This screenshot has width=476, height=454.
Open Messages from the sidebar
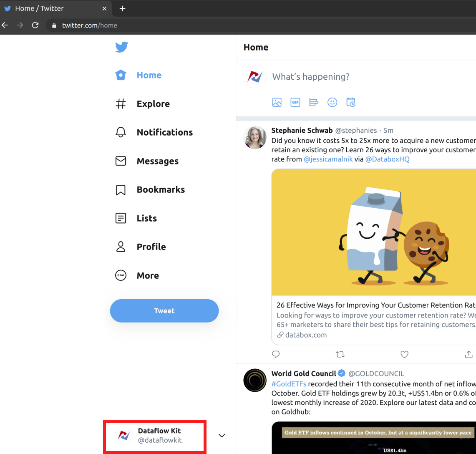point(147,161)
